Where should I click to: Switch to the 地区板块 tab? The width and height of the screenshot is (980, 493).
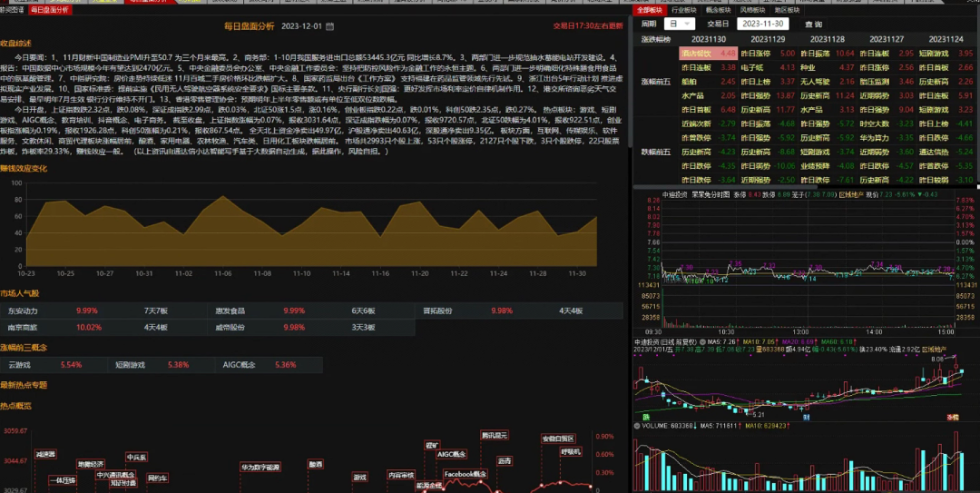click(787, 10)
